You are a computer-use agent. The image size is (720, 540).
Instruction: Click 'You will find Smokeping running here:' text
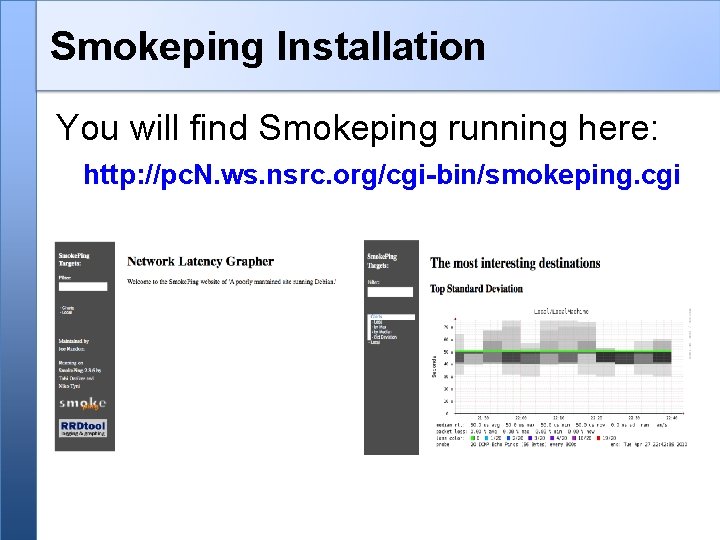(x=357, y=128)
